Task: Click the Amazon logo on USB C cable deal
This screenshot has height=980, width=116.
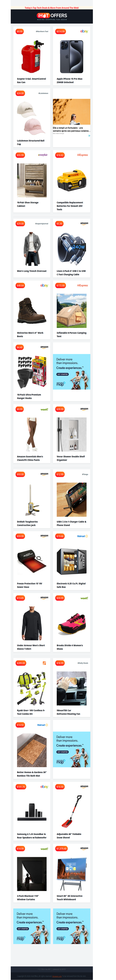Action: 84,224
